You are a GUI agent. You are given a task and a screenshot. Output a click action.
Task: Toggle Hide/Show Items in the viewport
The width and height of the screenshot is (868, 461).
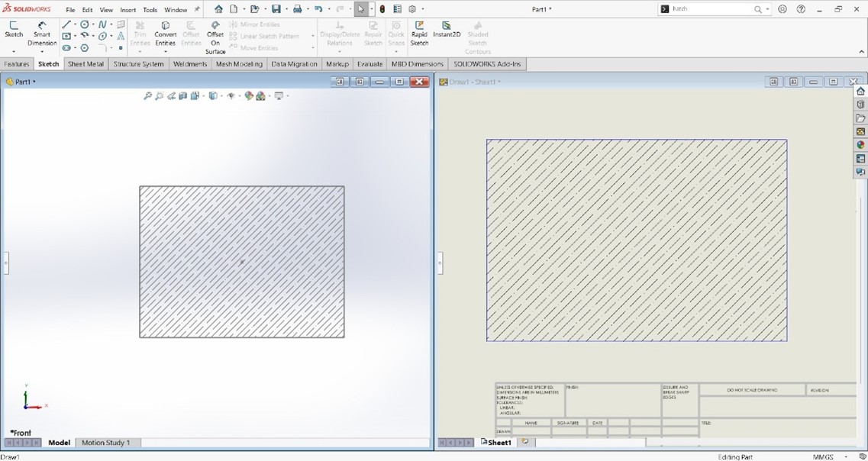click(231, 95)
